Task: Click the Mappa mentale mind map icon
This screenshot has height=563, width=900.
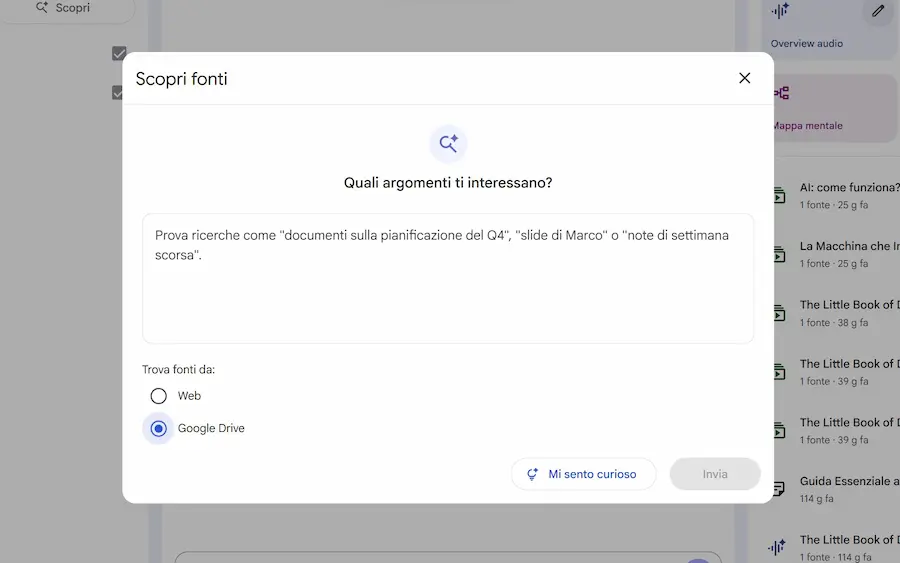Action: [781, 93]
